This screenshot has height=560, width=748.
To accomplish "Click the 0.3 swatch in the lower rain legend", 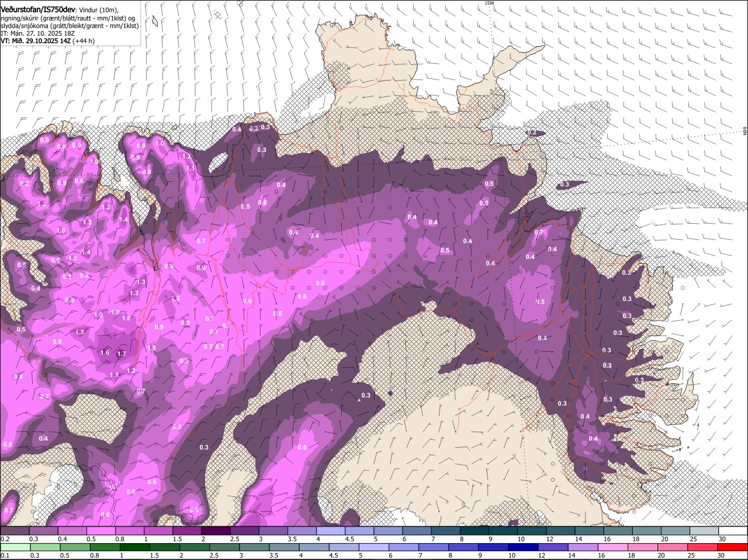I will [x=45, y=548].
